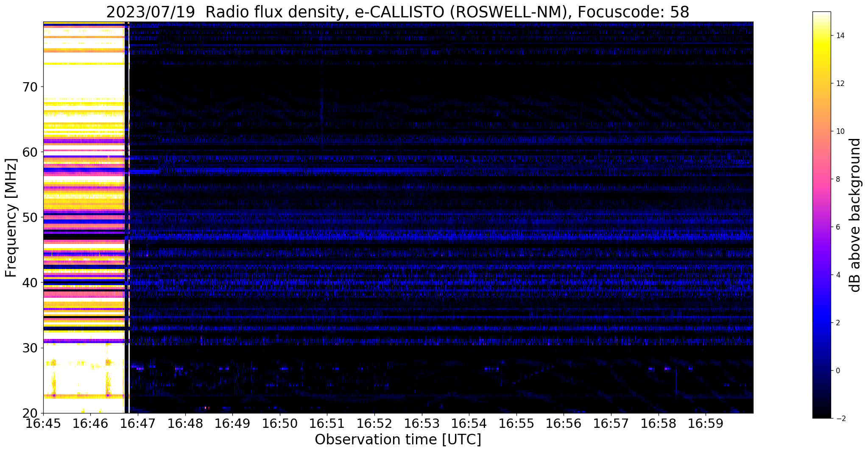The height and width of the screenshot is (452, 868).
Task: Click the 16:46 time tick label
Action: tap(90, 424)
